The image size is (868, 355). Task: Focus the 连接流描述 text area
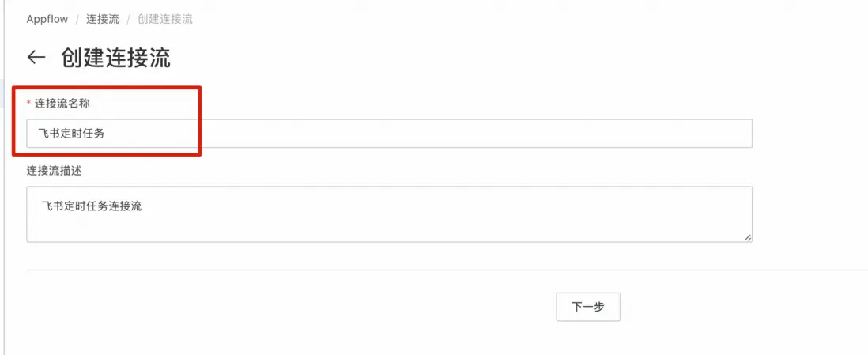click(x=389, y=213)
